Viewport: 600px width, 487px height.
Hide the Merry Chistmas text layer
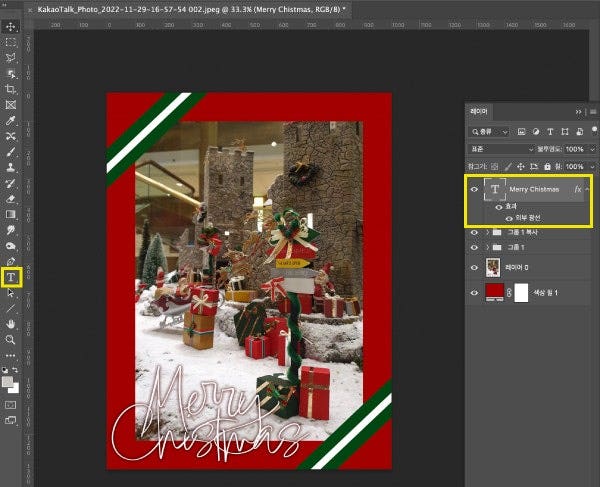tap(474, 189)
